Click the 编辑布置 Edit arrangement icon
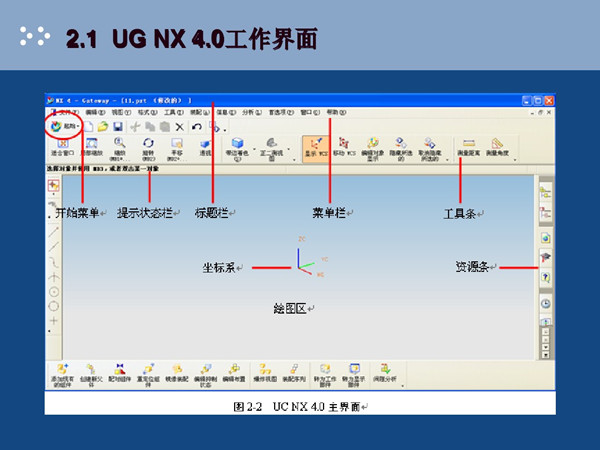The width and height of the screenshot is (600, 450). coord(234,373)
